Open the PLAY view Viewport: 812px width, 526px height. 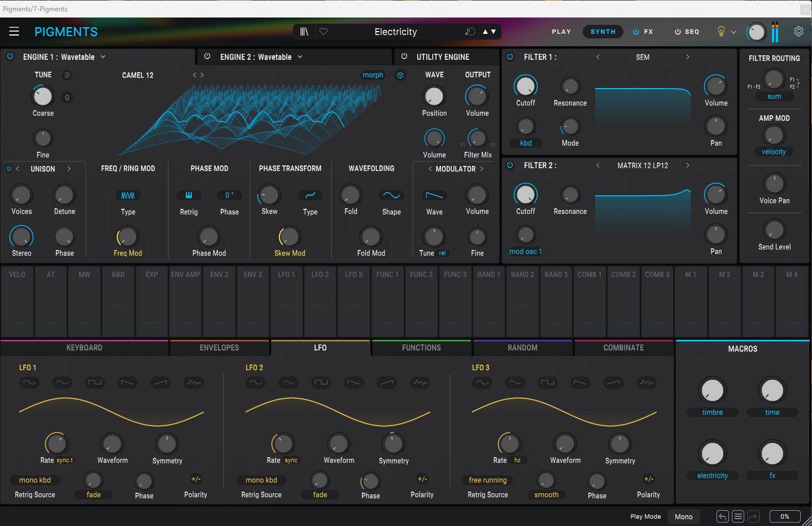[561, 32]
